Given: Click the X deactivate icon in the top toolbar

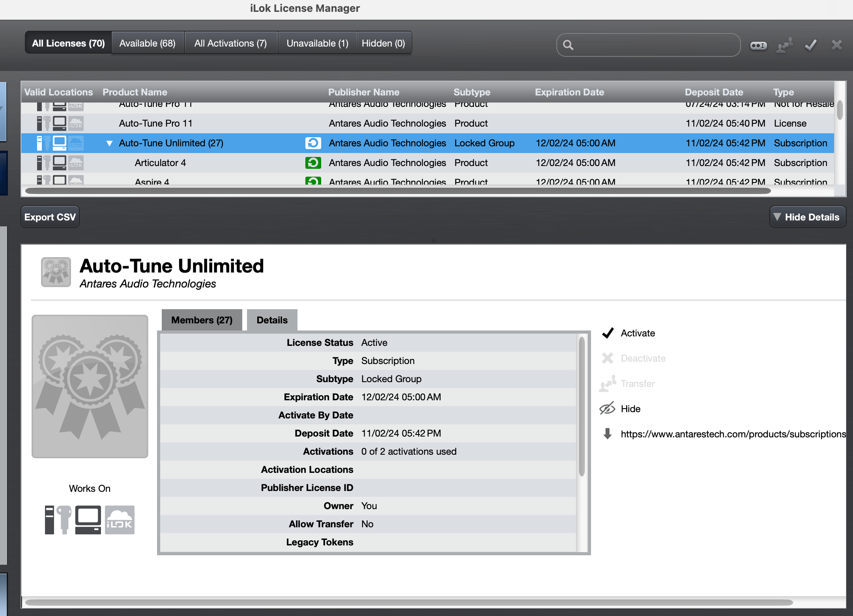Looking at the screenshot, I should tap(836, 45).
